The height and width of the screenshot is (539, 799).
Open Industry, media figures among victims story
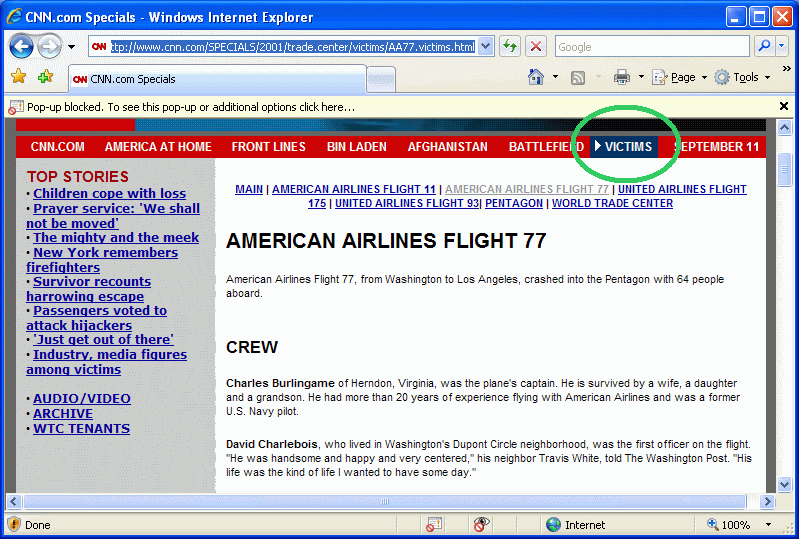click(106, 362)
